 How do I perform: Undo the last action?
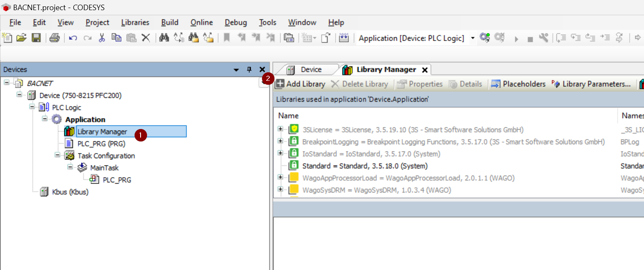coord(73,38)
